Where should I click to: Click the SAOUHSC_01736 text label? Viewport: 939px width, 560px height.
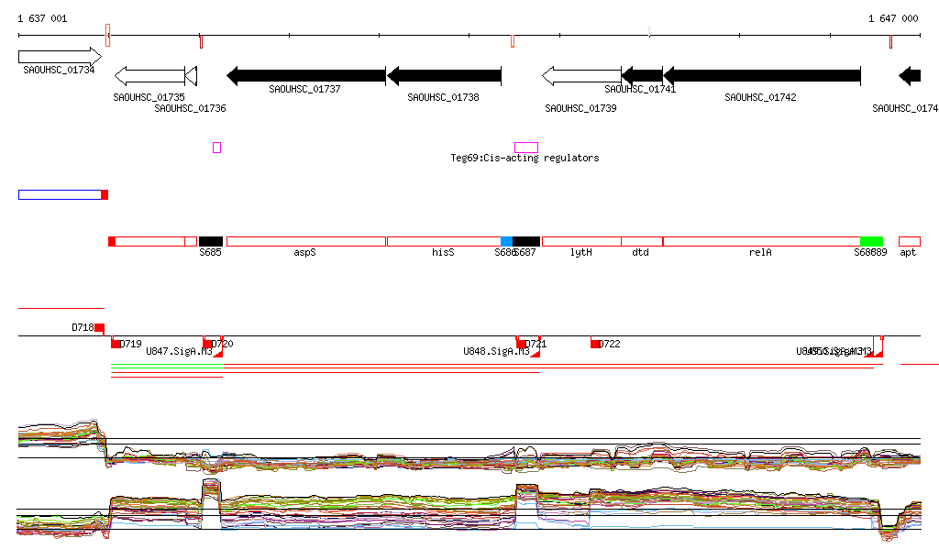191,108
